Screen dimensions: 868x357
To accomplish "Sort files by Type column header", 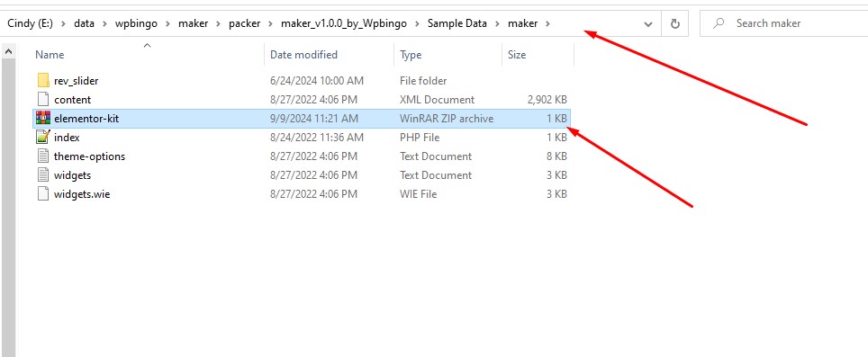I will [411, 55].
